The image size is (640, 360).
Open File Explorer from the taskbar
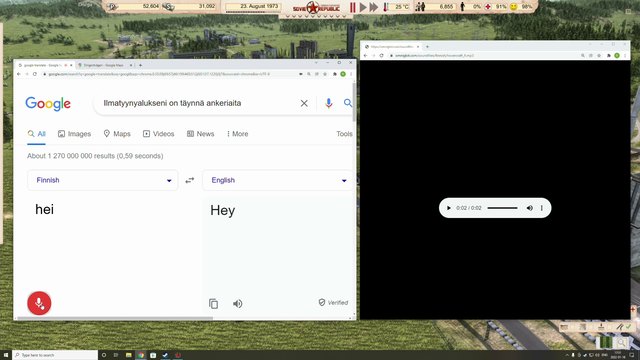coord(129,355)
